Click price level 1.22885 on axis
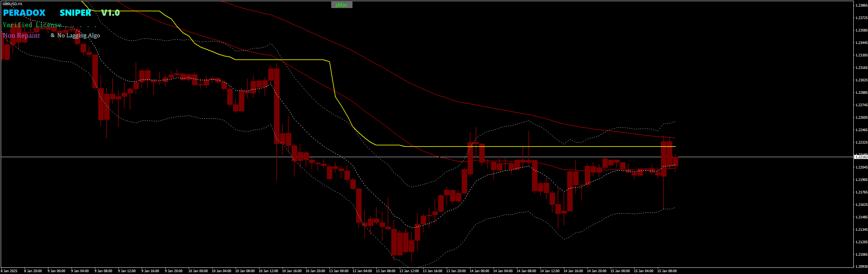868x274 pixels. point(861,92)
